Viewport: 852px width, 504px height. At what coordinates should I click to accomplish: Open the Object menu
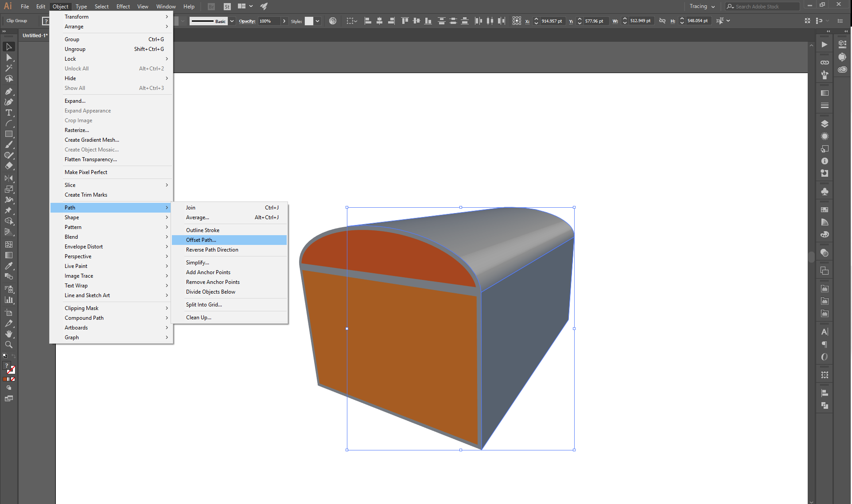(59, 6)
